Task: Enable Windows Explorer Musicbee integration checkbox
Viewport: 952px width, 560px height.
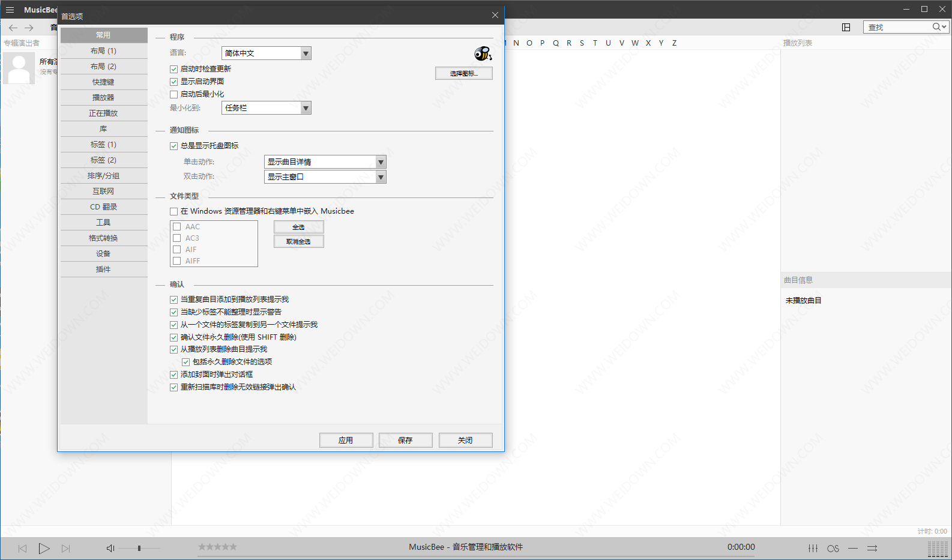Action: click(174, 211)
